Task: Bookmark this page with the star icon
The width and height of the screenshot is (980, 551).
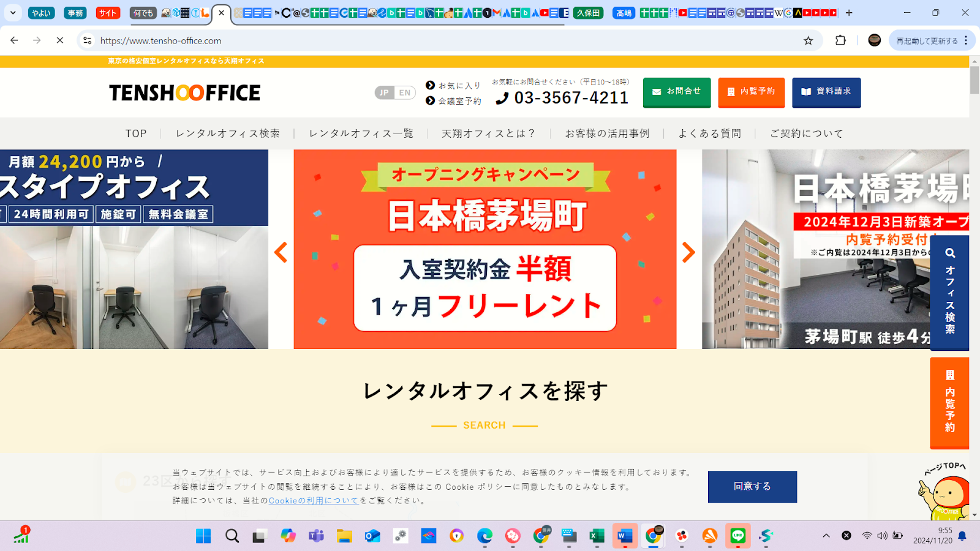Action: pyautogui.click(x=809, y=40)
